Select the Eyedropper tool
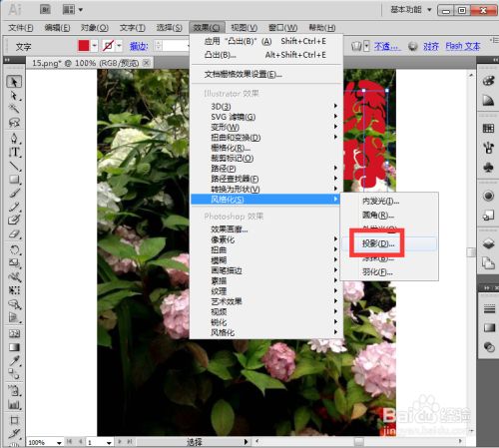Screen dimensions: 499x448 (x=14, y=360)
